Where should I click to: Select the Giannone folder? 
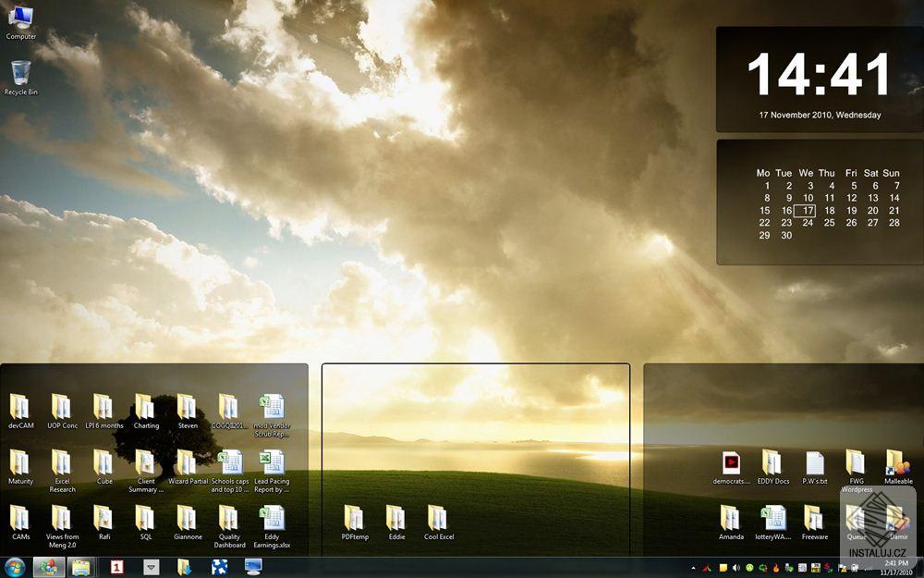188,523
